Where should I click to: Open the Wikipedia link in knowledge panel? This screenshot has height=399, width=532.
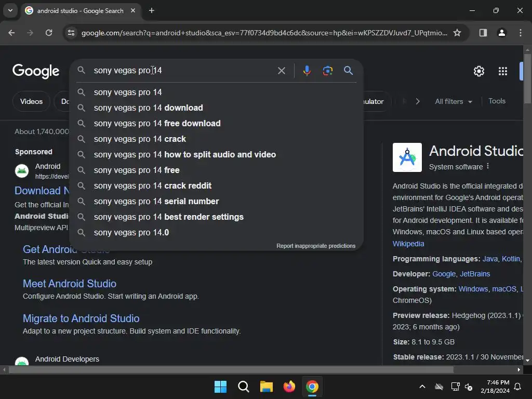(x=408, y=244)
